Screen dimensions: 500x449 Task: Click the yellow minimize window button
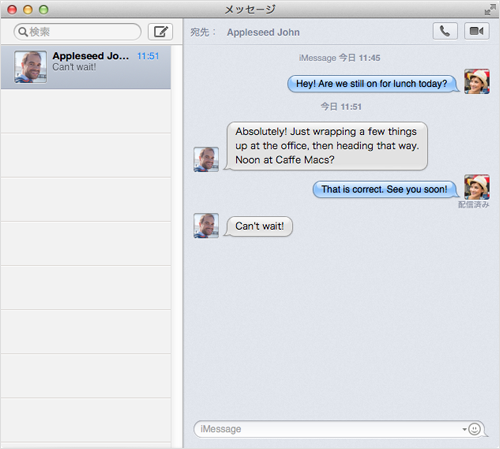(28, 10)
